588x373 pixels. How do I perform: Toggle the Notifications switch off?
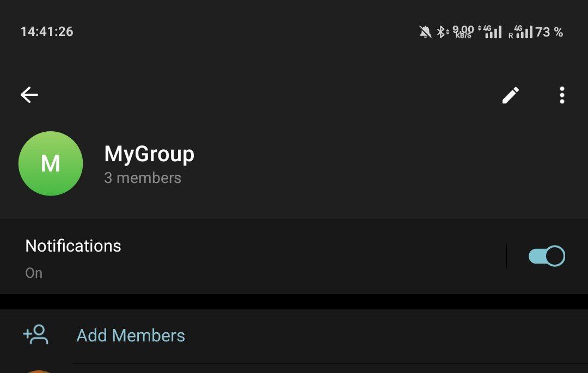pos(547,256)
